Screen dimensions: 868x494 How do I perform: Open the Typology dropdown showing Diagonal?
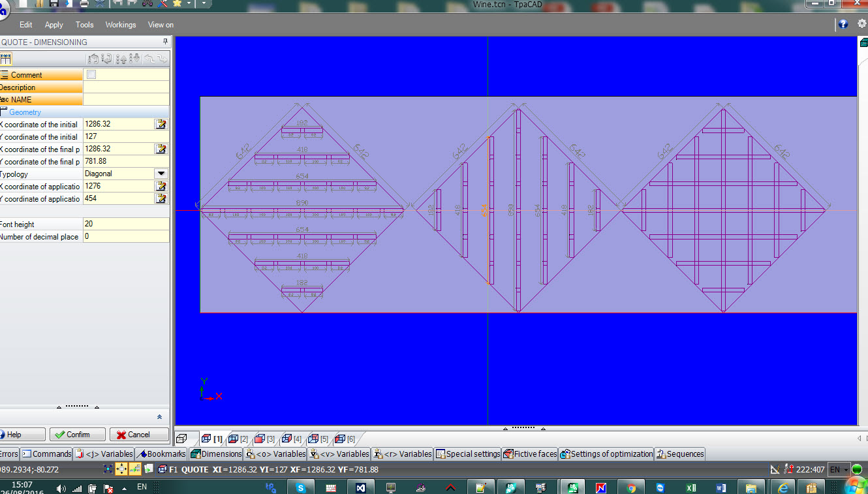161,174
